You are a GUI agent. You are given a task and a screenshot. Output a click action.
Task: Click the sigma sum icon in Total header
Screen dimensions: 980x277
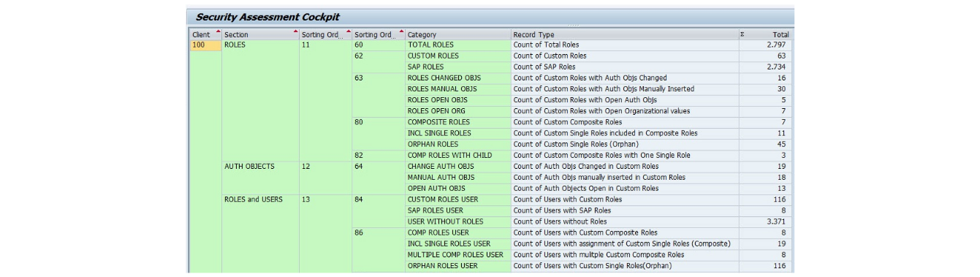tap(742, 34)
